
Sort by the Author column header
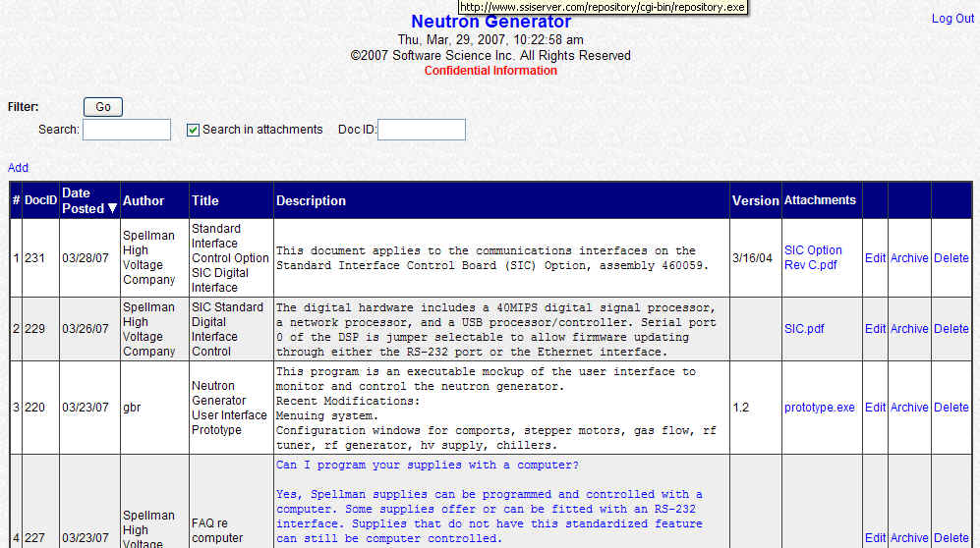click(x=144, y=200)
